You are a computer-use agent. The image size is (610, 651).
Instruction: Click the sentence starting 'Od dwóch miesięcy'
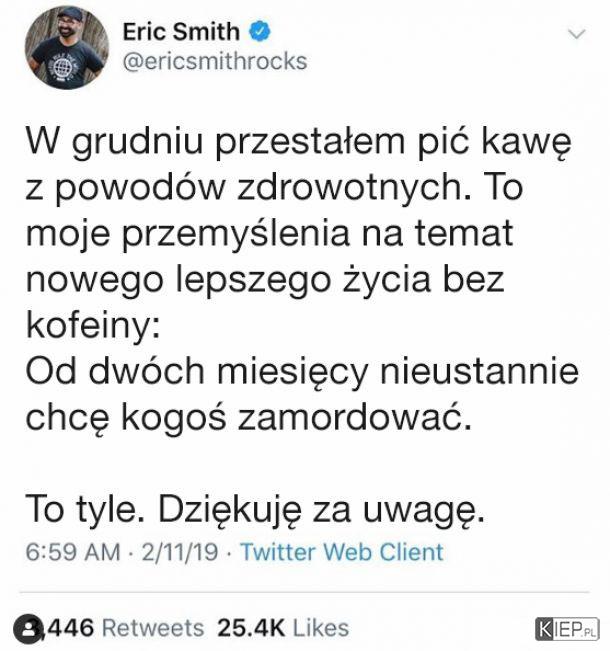pos(302,394)
